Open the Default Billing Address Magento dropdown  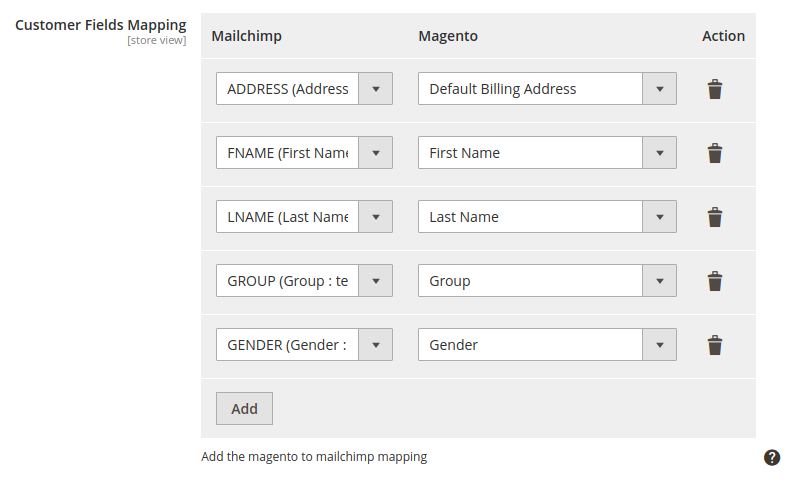point(547,89)
